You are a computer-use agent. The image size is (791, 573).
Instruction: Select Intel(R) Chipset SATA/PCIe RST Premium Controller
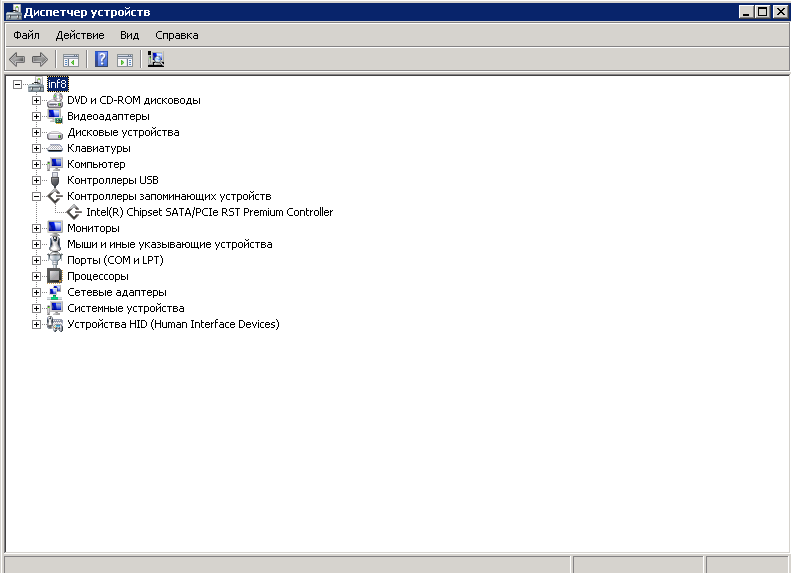209,212
